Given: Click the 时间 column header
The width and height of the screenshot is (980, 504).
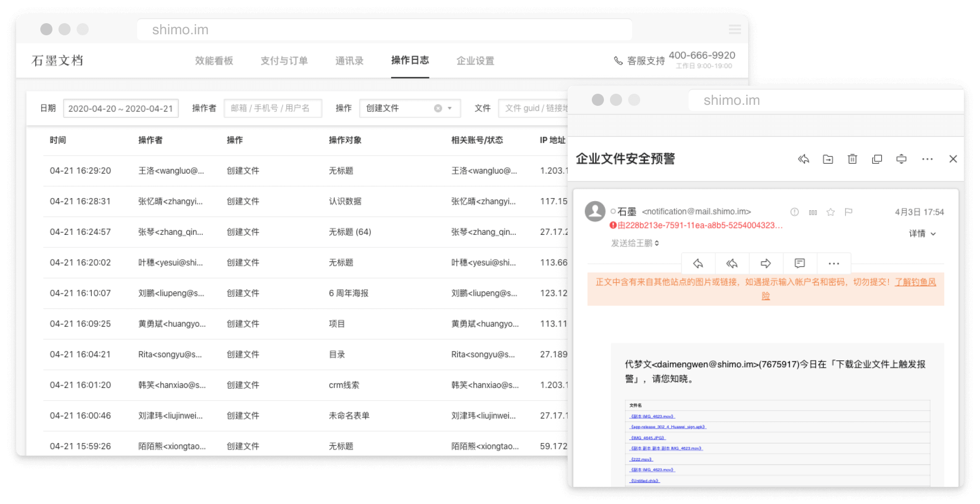Looking at the screenshot, I should pos(58,140).
